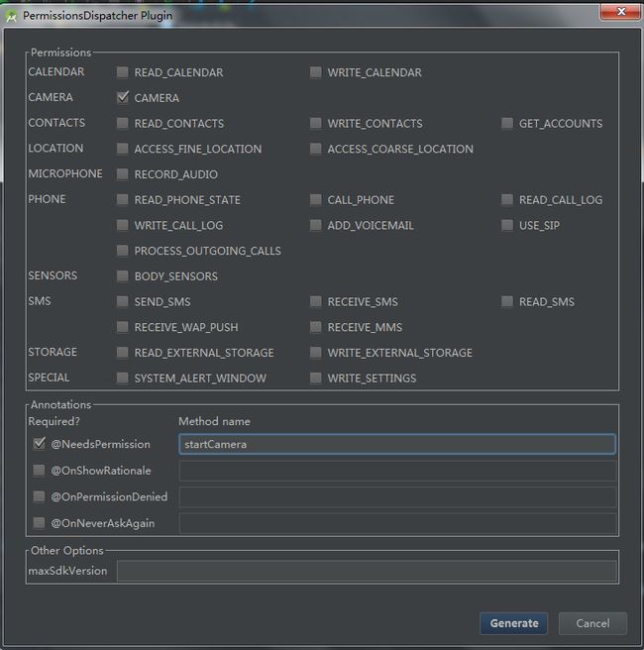Image resolution: width=644 pixels, height=650 pixels.
Task: Uncheck the @NeedsPermission annotation
Action: (x=39, y=444)
